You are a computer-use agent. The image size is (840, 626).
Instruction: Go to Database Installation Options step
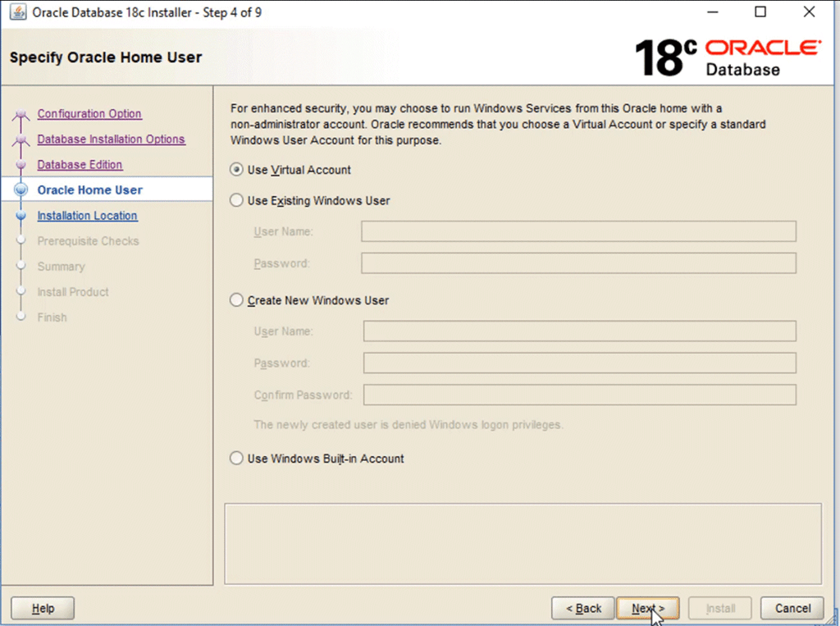point(112,139)
